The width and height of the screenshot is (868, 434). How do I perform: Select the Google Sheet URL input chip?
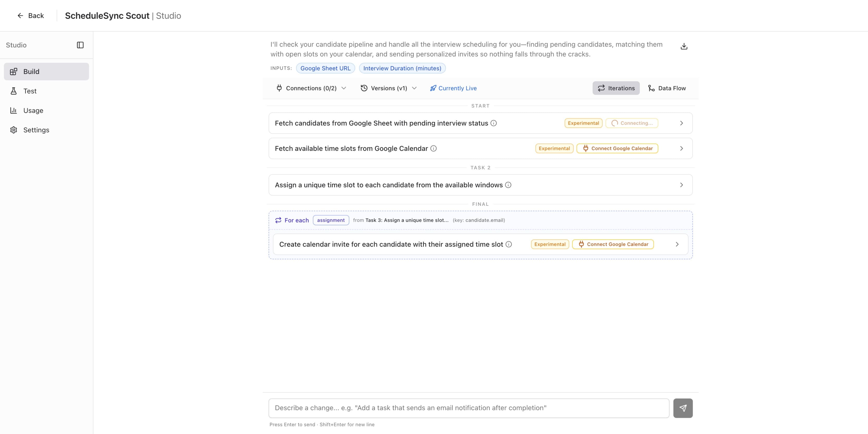point(325,68)
